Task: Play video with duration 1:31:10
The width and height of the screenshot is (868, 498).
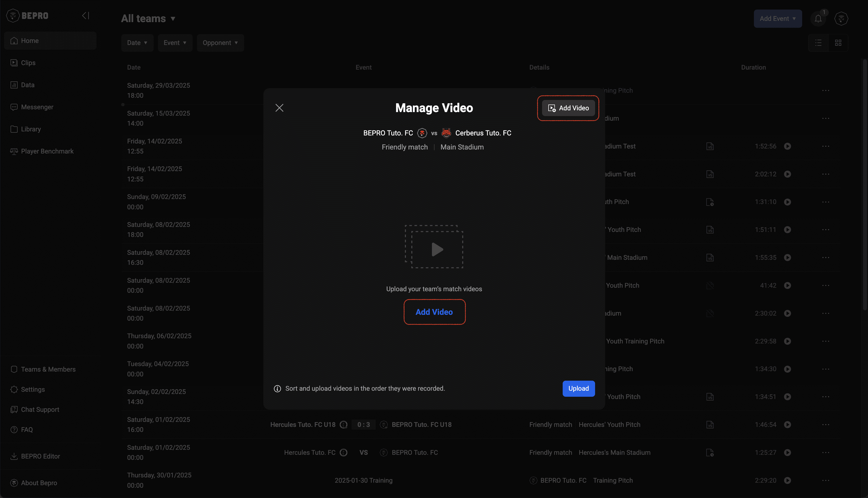Action: (787, 202)
